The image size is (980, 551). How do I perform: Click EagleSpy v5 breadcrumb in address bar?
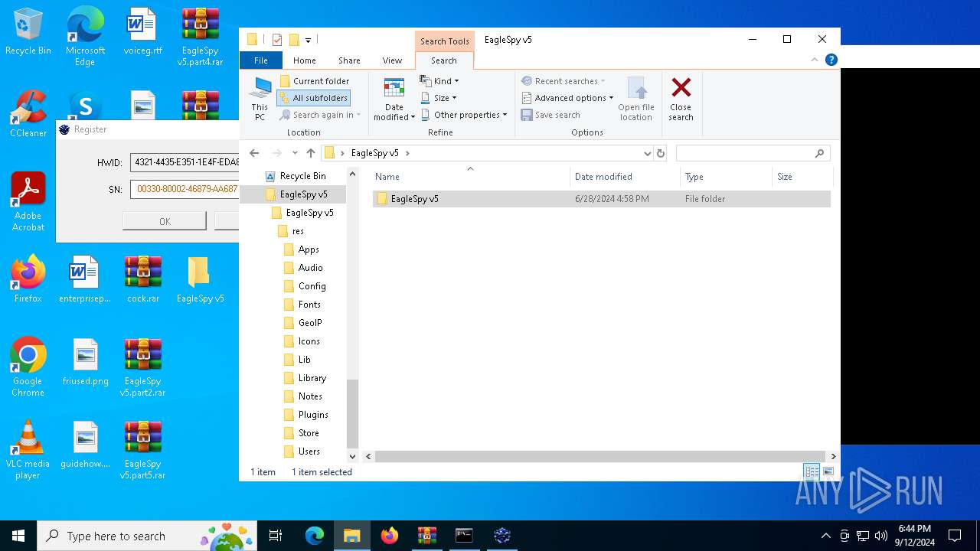(x=374, y=153)
